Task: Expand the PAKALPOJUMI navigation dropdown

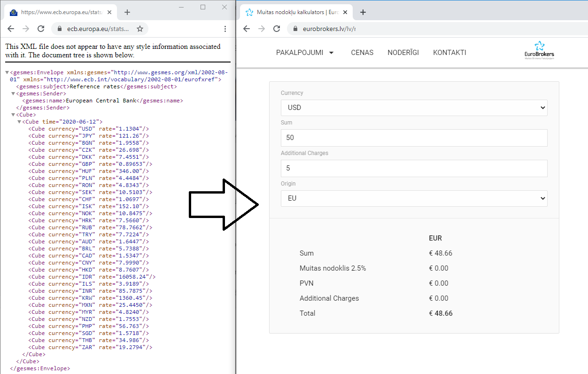Action: [305, 53]
